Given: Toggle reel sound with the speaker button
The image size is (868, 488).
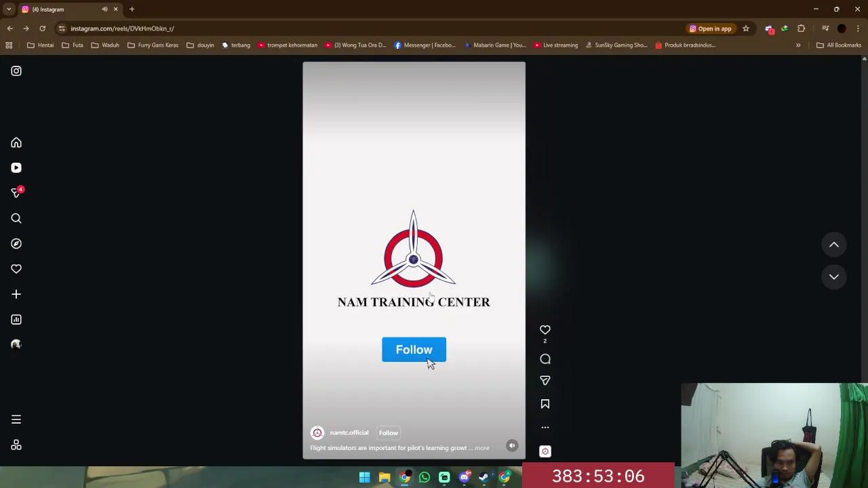Looking at the screenshot, I should coord(512,446).
